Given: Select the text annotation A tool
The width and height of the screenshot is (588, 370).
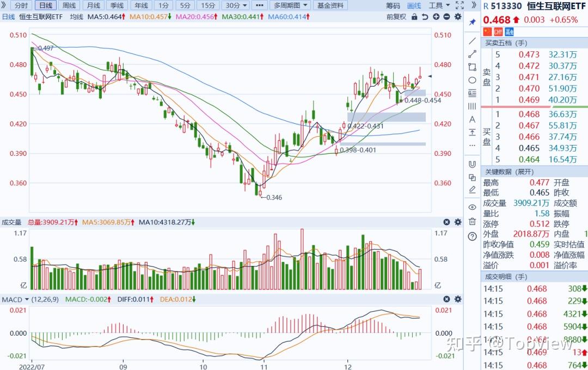Looking at the screenshot, I should (x=472, y=119).
